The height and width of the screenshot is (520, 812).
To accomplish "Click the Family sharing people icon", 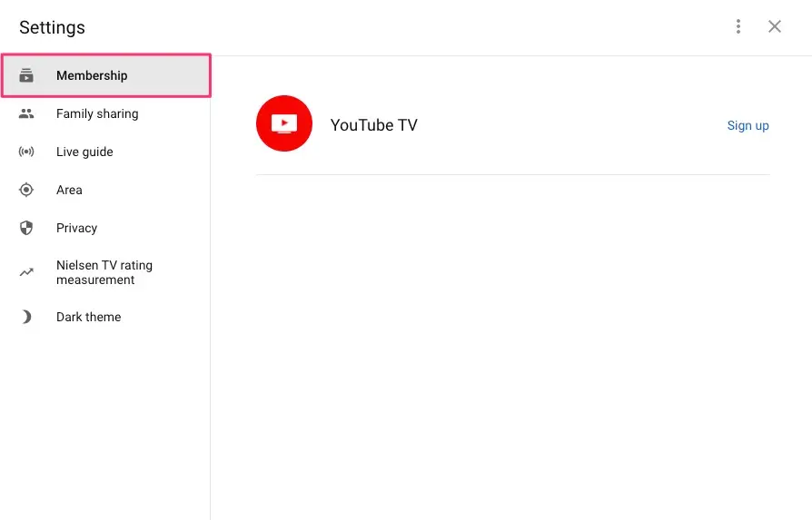I will [x=26, y=113].
